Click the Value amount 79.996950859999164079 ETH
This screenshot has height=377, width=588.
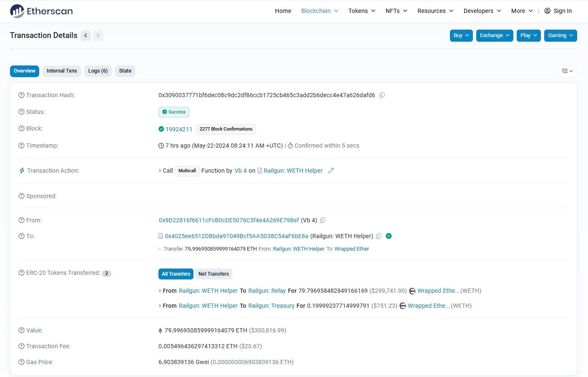[x=206, y=330]
